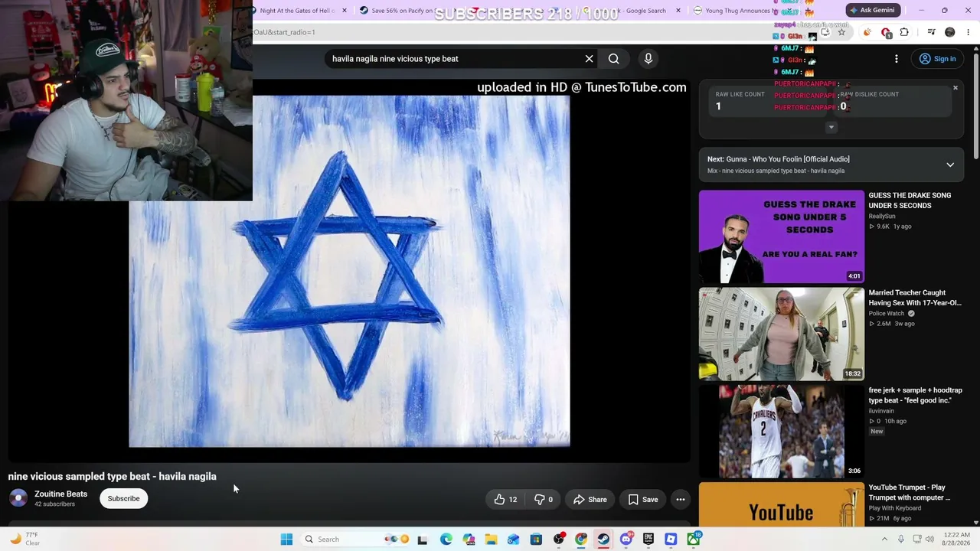The height and width of the screenshot is (551, 980).
Task: Like the video with thumbs up
Action: (505, 500)
